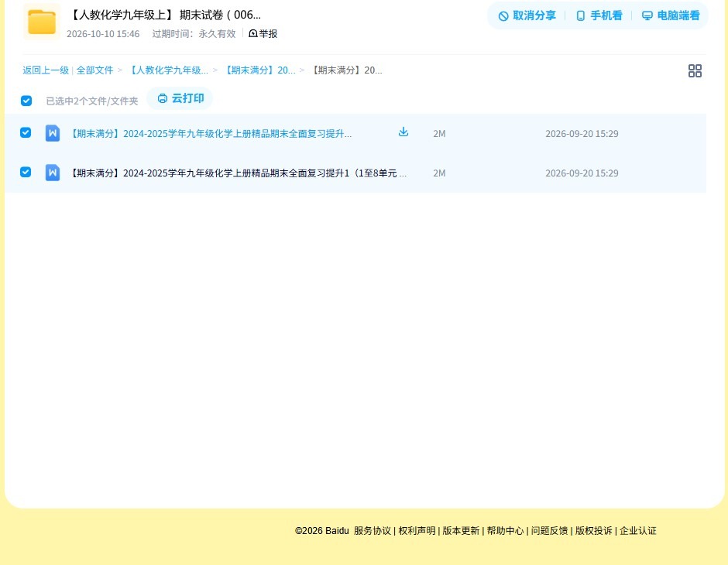Screen dimensions: 728x565
Task: Click the 复习提升1 file's date 2026-09-20 15:29
Action: tap(582, 173)
